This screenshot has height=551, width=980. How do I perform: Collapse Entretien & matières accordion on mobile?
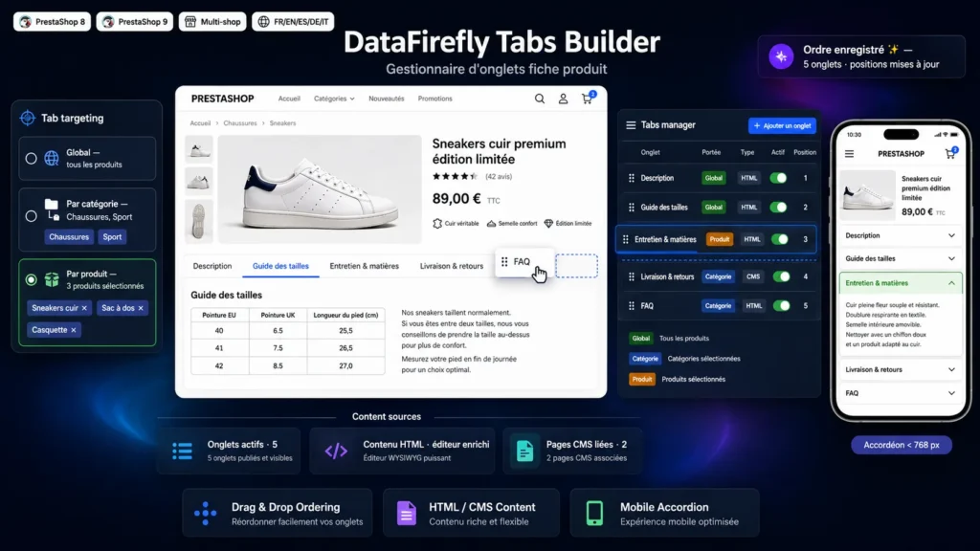[900, 283]
